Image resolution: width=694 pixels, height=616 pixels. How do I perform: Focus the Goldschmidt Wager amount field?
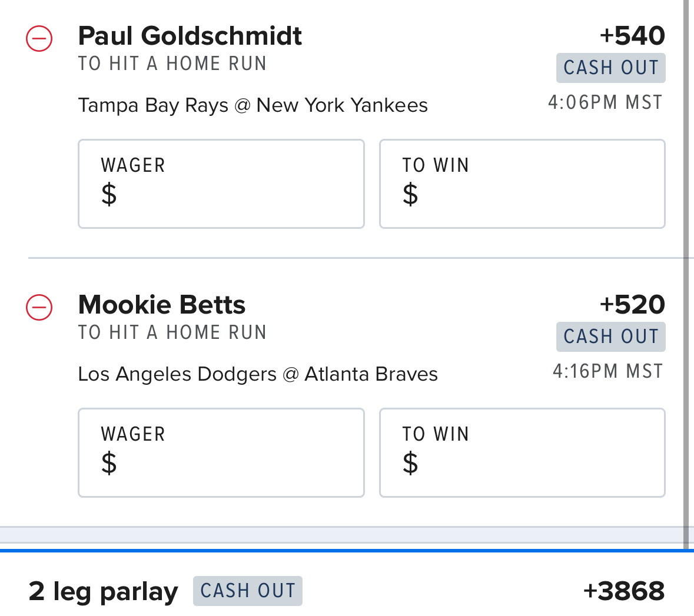[x=221, y=184]
